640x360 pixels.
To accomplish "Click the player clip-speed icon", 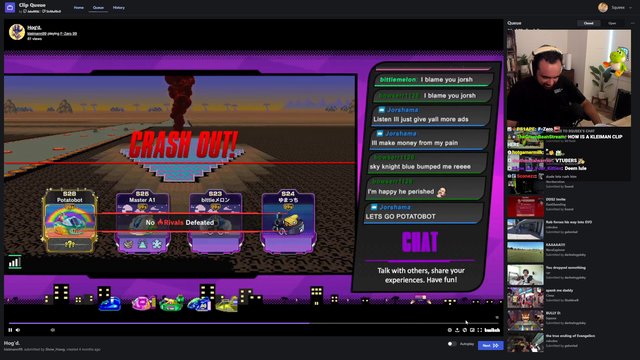I will 464,330.
